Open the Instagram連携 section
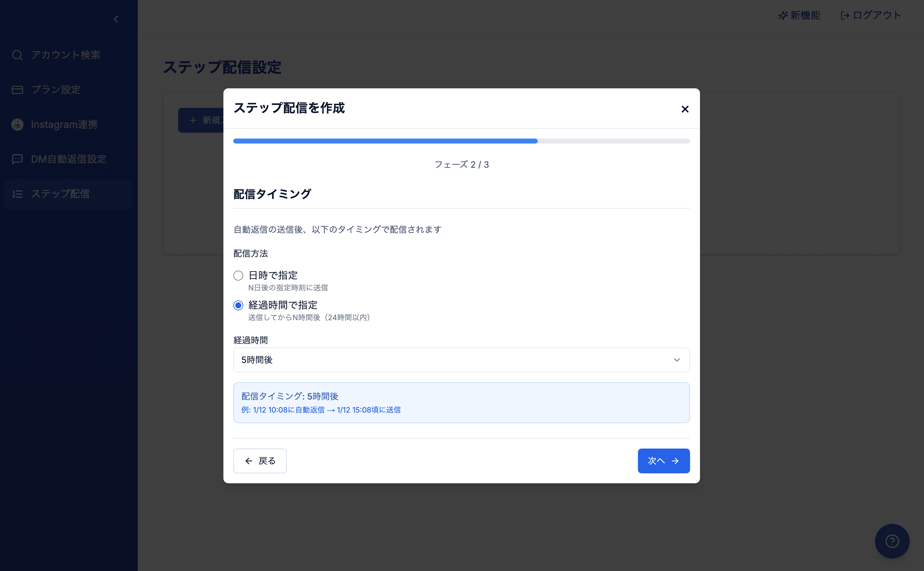 pyautogui.click(x=64, y=124)
